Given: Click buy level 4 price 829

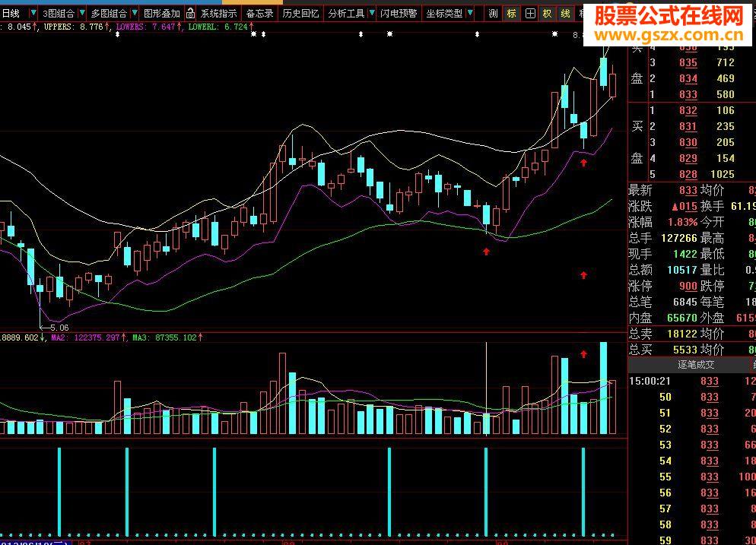Looking at the screenshot, I should [688, 158].
